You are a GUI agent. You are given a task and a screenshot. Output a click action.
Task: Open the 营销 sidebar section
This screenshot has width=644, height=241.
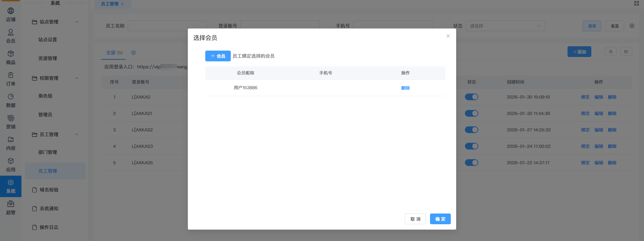(x=11, y=122)
